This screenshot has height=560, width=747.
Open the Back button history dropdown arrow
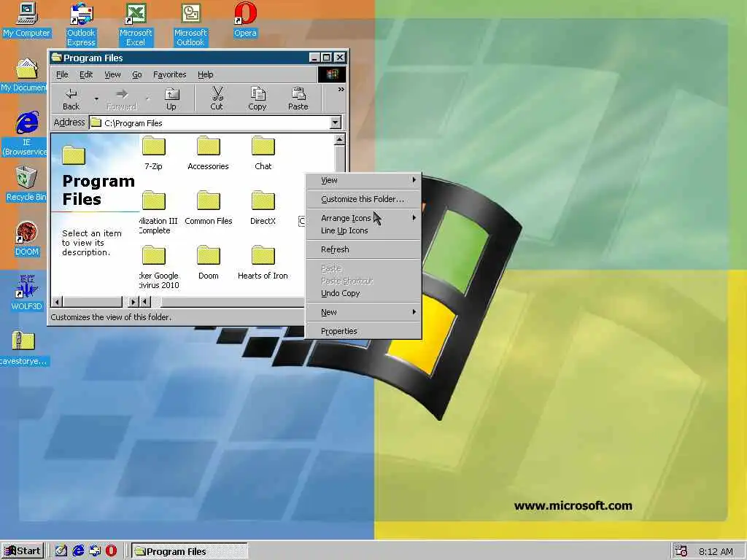coord(96,99)
